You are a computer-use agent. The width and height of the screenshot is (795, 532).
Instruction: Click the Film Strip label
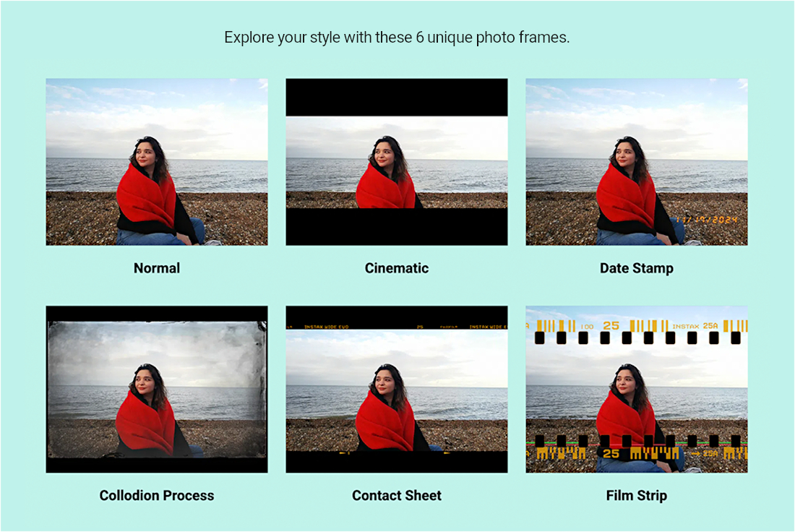click(x=636, y=495)
